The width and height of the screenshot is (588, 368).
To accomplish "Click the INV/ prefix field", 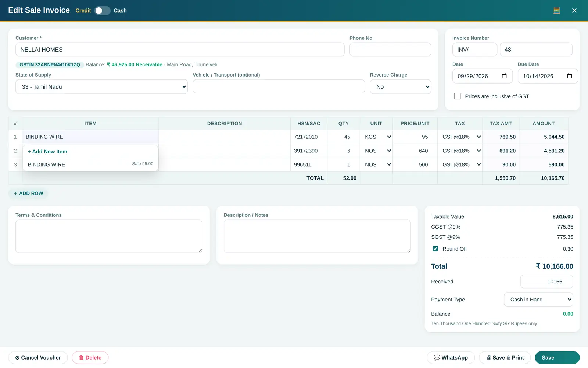I will pos(474,50).
